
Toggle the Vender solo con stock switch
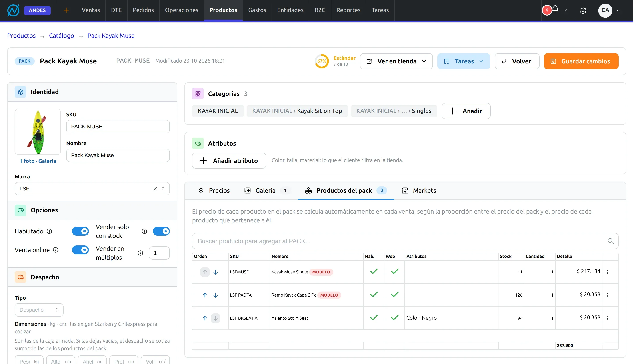tap(161, 231)
